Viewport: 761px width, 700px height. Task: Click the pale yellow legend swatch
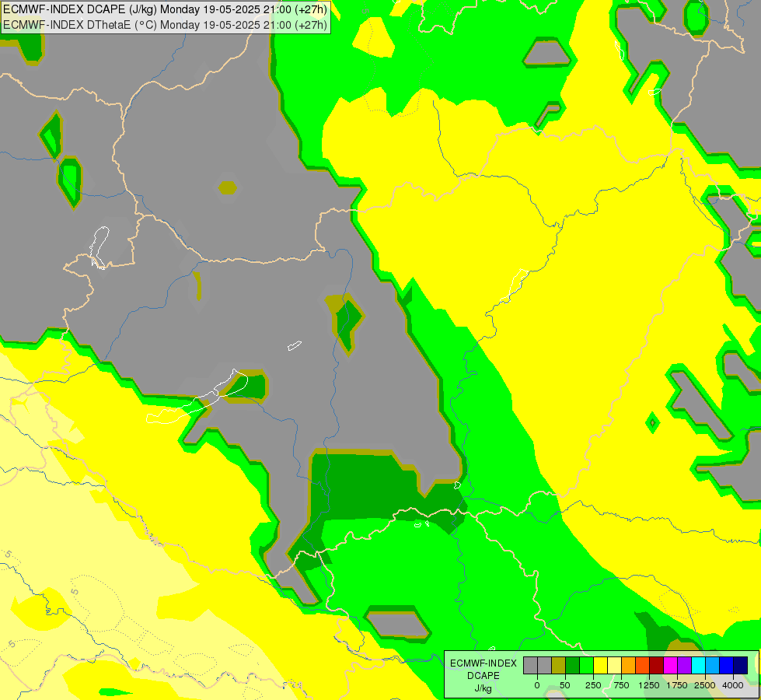(614, 666)
